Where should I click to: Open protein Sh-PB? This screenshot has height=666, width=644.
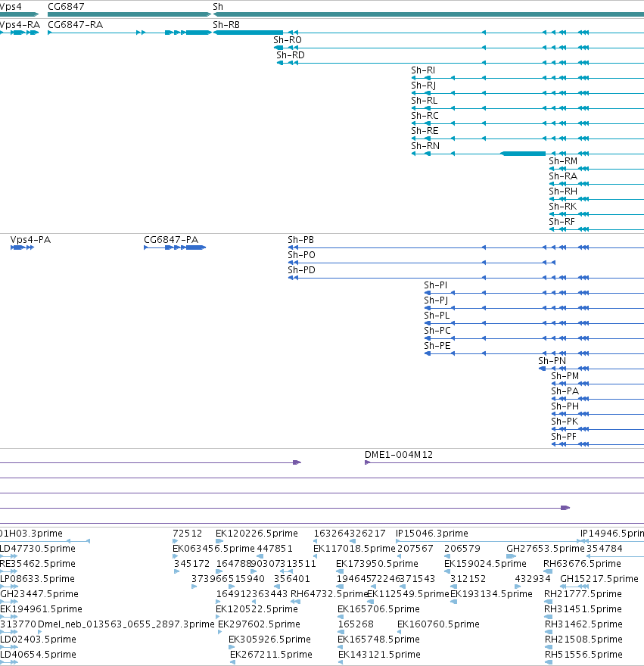click(300, 240)
